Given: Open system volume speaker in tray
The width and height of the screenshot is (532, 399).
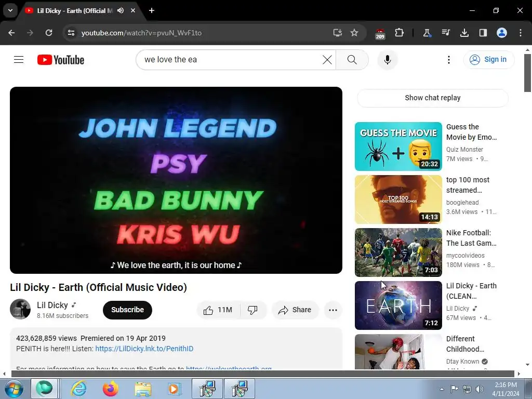Looking at the screenshot, I should pyautogui.click(x=480, y=389).
